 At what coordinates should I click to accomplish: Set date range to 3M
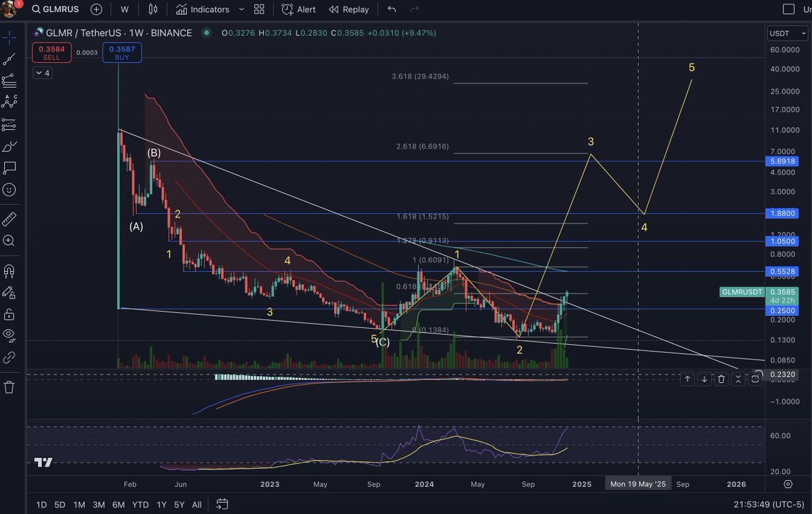pos(99,504)
